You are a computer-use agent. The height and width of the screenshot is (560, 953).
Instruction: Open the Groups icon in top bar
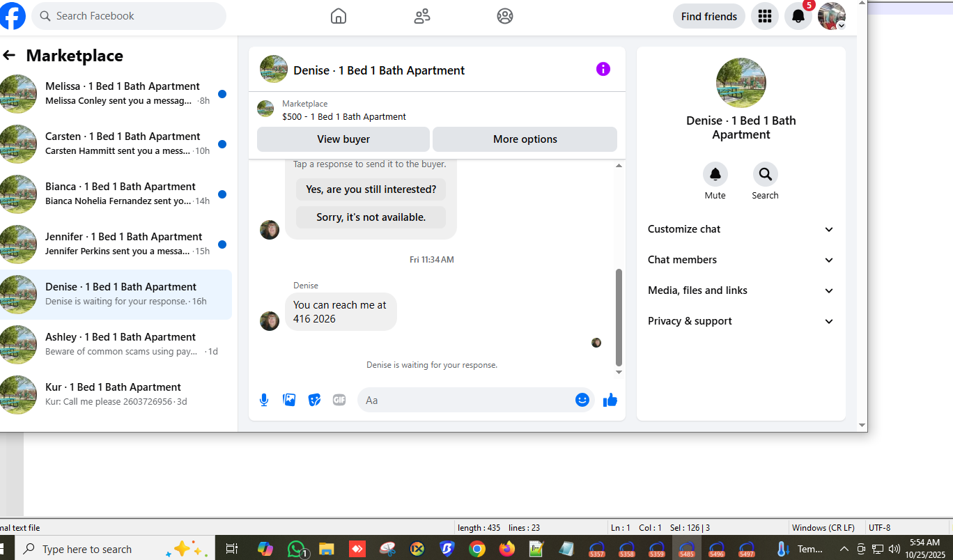pos(505,16)
